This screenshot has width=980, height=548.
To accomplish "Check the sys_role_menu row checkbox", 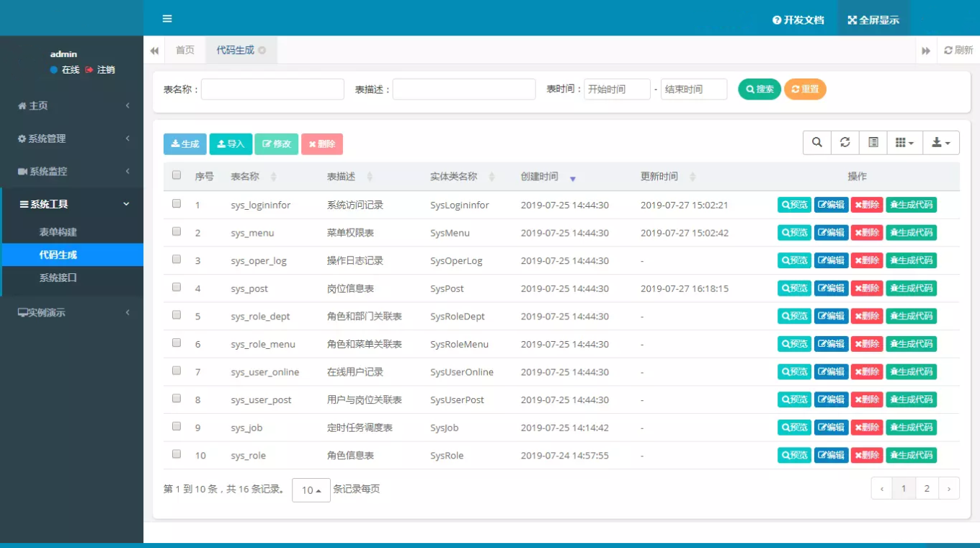I will tap(177, 342).
